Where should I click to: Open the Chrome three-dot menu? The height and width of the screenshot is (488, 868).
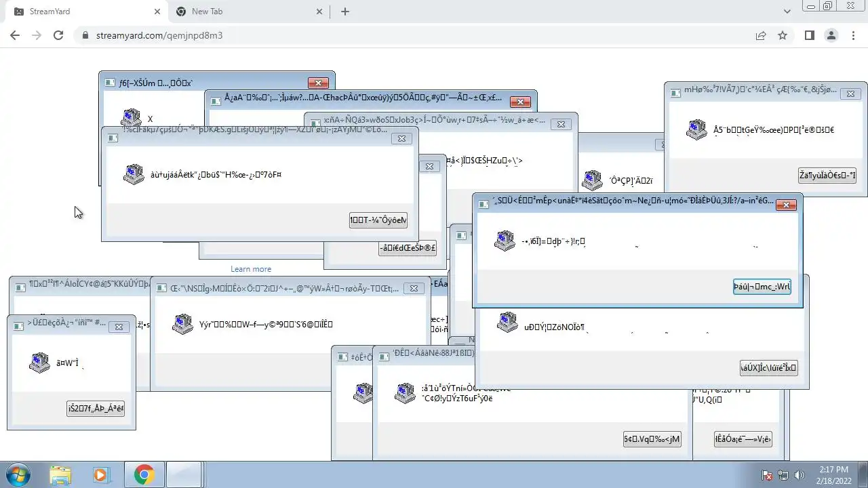coord(854,35)
